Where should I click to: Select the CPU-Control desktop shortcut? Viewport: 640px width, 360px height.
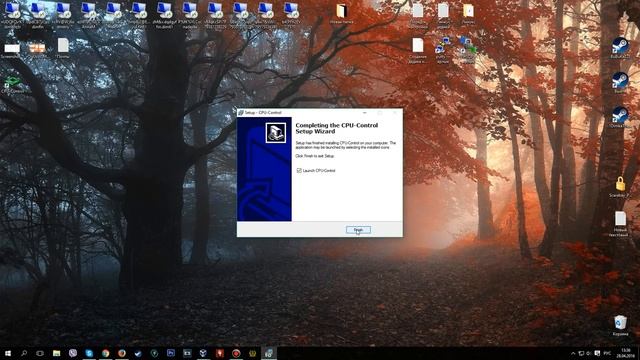12,84
